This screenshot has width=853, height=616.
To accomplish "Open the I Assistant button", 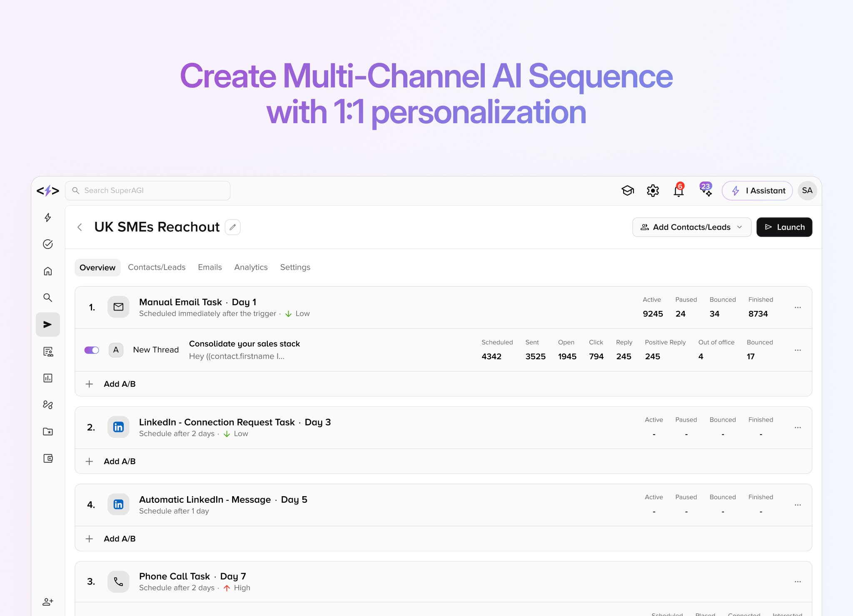I will [757, 191].
